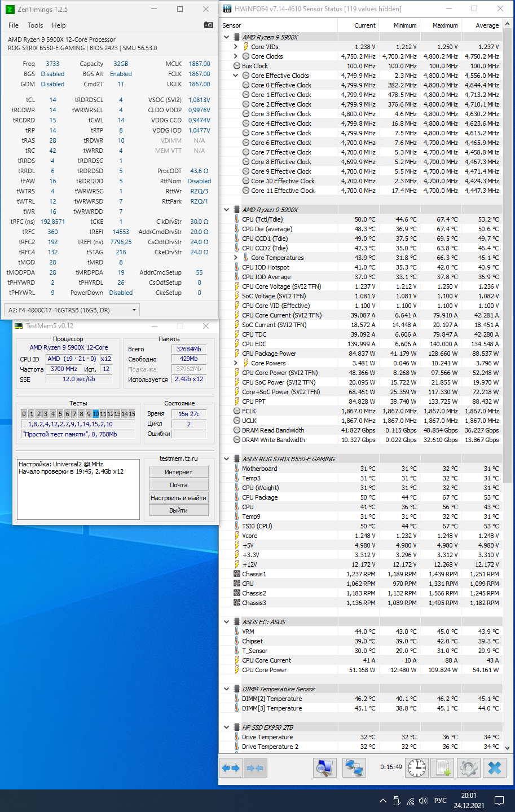
Task: Select the CPU (Tctl/Tdie) sensor row
Action: tap(361, 219)
